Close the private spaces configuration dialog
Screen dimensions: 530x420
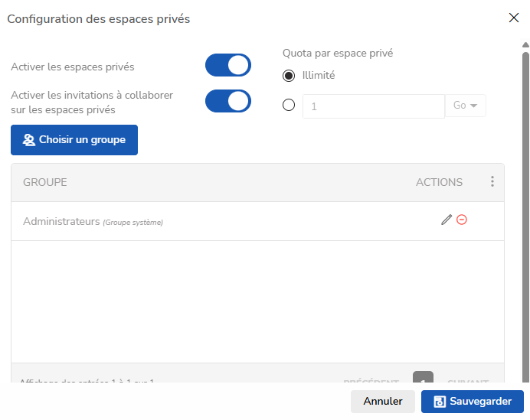click(x=514, y=18)
